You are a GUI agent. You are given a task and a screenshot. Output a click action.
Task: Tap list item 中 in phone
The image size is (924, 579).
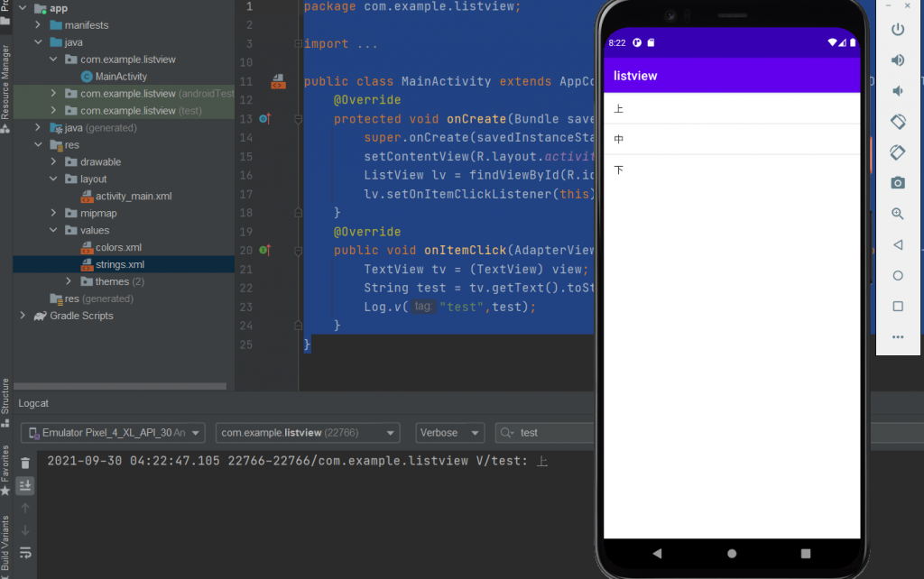[732, 139]
